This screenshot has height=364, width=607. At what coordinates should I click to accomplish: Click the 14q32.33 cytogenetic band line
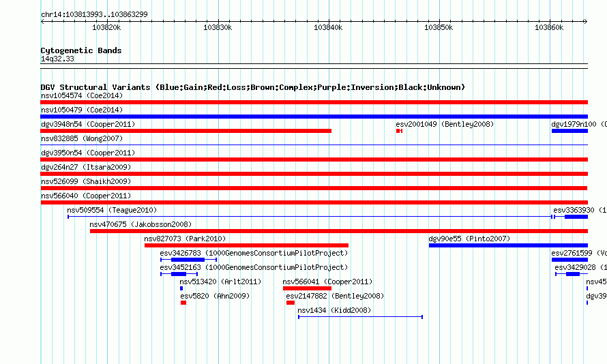[314, 66]
